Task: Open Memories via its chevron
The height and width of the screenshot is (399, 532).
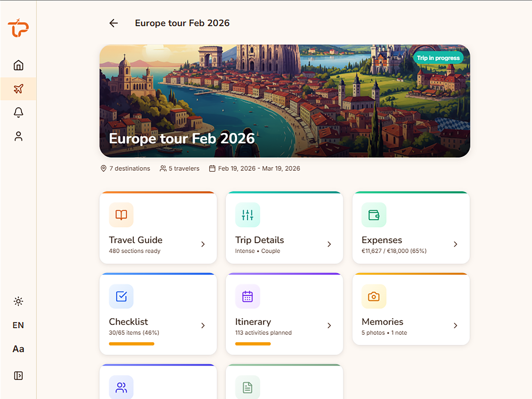Action: coord(455,326)
